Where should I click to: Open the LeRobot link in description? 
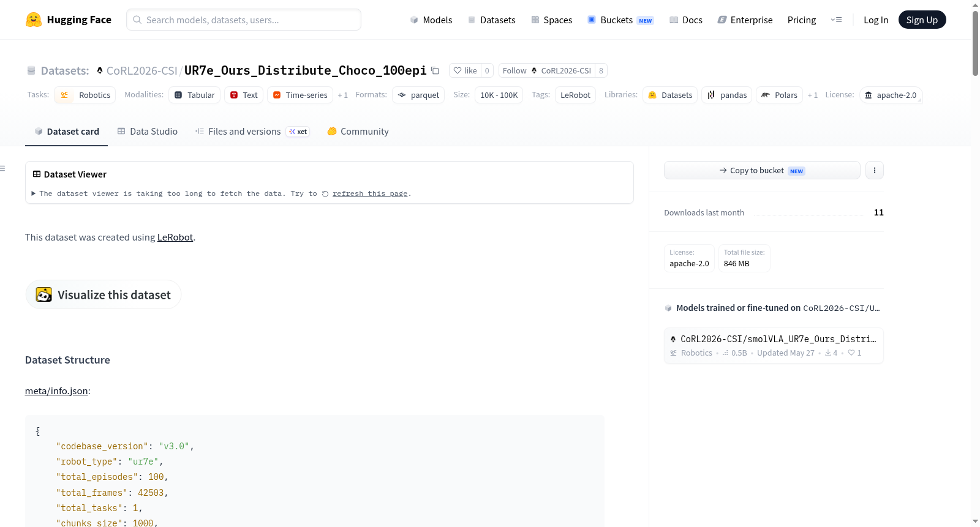coord(175,237)
